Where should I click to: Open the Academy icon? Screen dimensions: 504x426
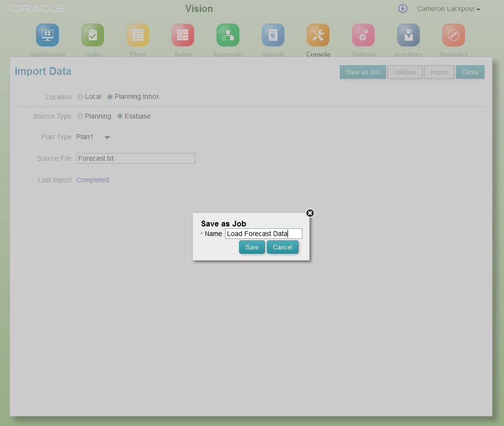pos(408,35)
